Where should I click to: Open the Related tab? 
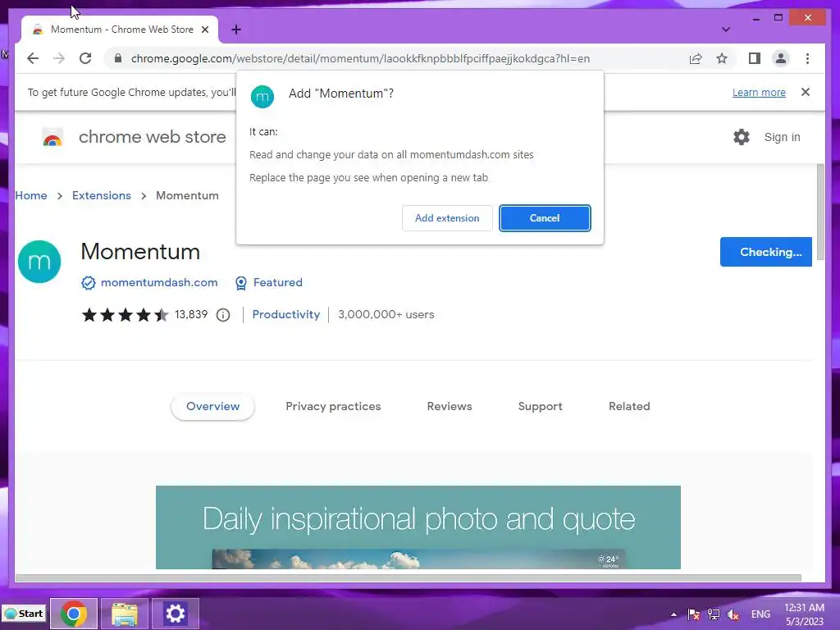point(629,406)
